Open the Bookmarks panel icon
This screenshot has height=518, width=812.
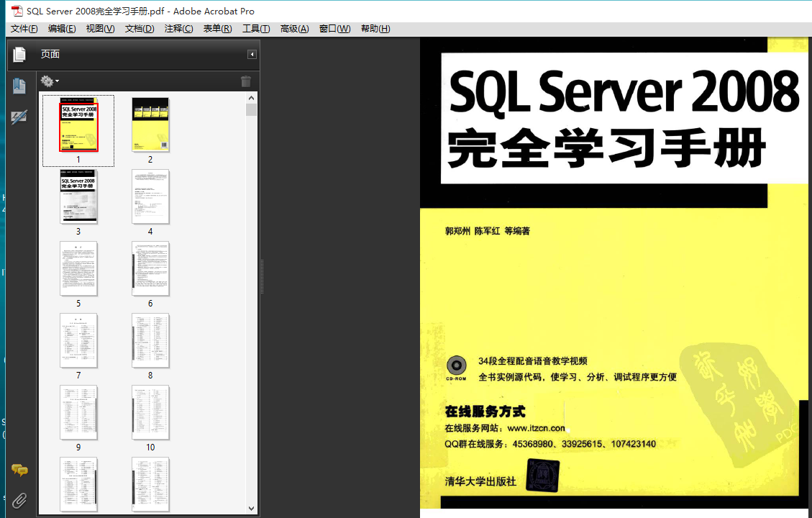[19, 86]
